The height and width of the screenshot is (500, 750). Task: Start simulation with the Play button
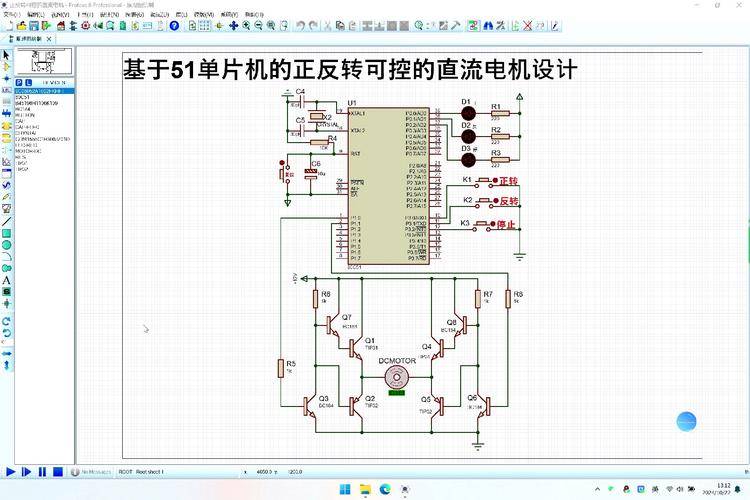pos(10,472)
